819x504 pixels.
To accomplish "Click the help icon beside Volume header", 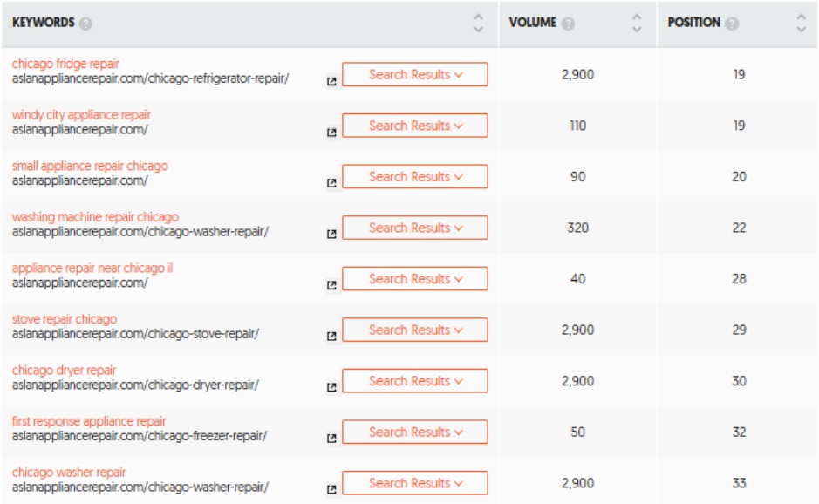I will [x=569, y=24].
